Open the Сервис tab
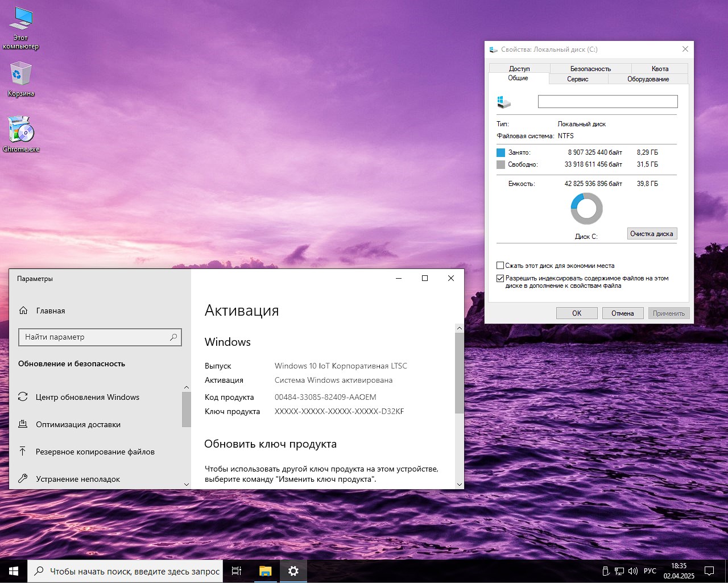 point(578,79)
